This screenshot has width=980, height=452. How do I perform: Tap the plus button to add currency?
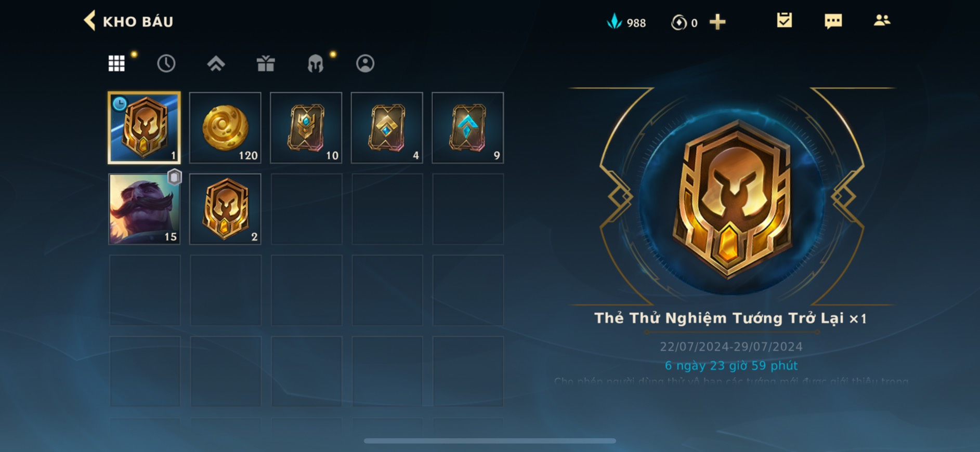[717, 22]
